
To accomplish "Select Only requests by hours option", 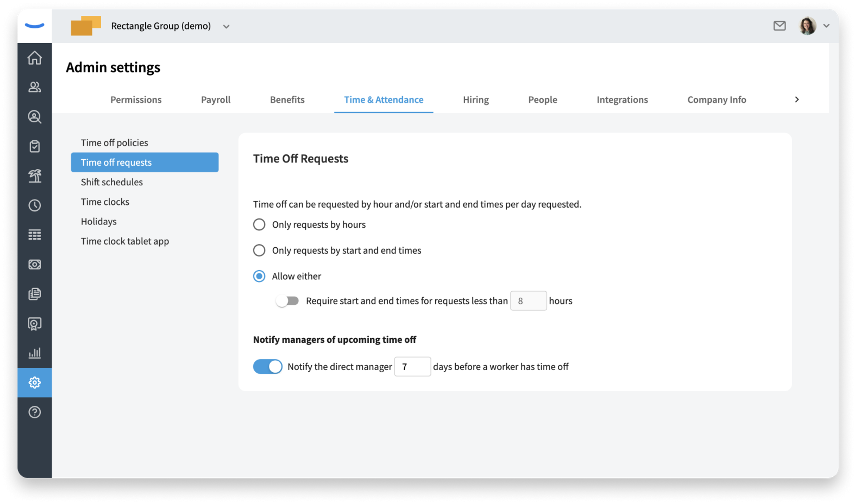I will (x=259, y=224).
